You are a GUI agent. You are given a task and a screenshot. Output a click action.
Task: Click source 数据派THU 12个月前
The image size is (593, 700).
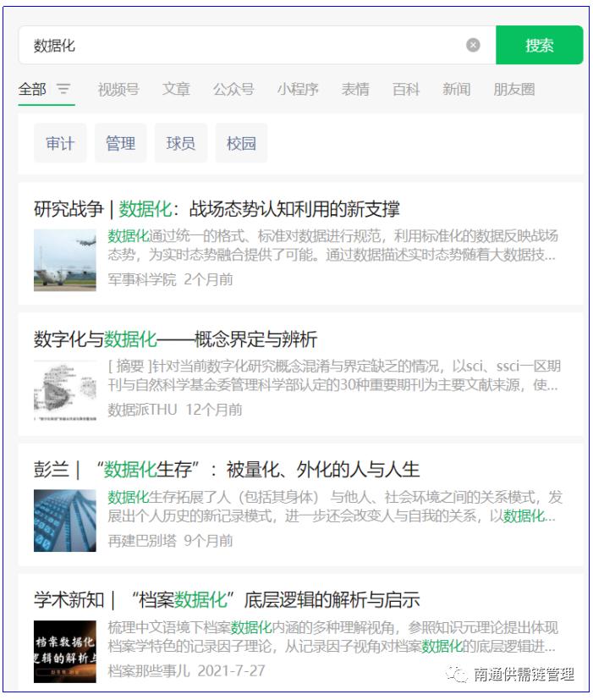pos(175,410)
